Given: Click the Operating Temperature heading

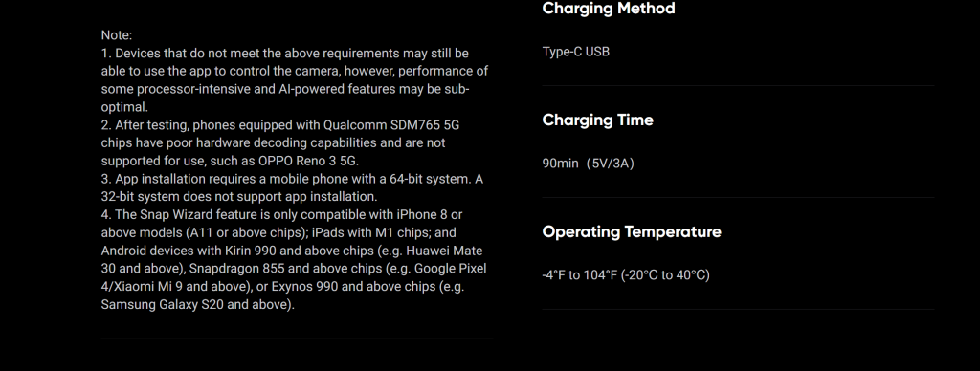Looking at the screenshot, I should pos(632,231).
